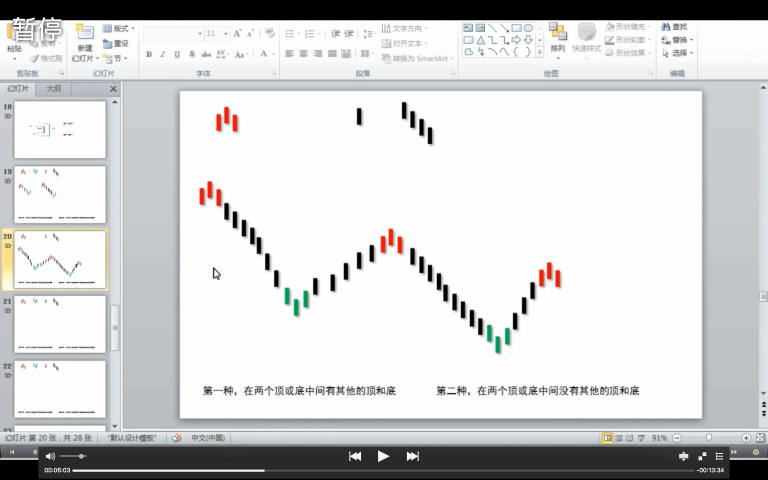The image size is (768, 480).
Task: Toggle italic text formatting
Action: pyautogui.click(x=163, y=54)
